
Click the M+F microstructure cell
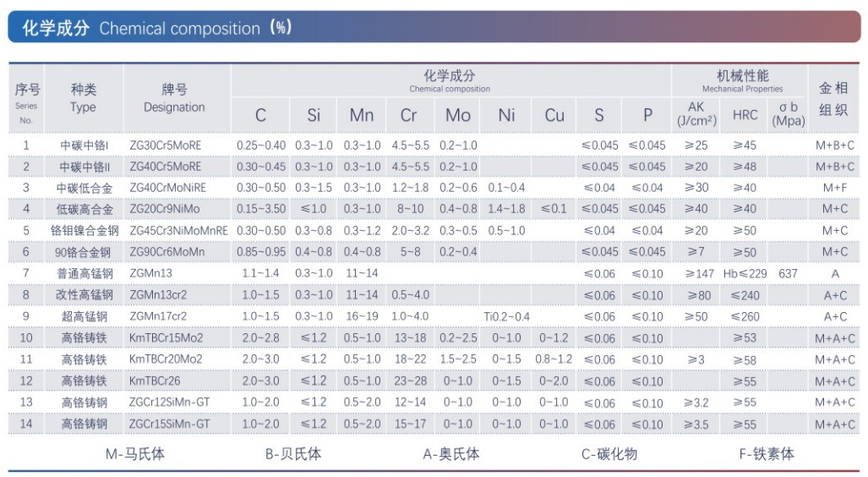[x=834, y=187]
